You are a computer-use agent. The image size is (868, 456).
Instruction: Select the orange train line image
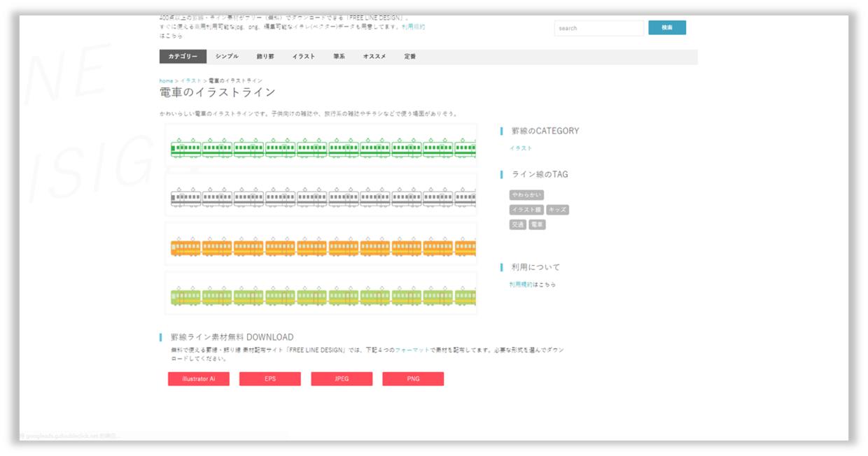pos(322,245)
